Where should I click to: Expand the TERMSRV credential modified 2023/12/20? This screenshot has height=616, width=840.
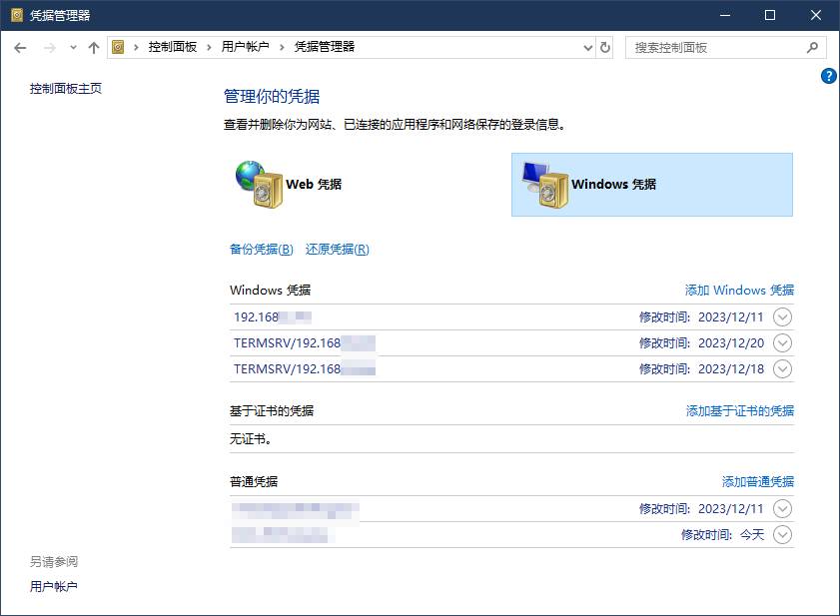[x=782, y=342]
